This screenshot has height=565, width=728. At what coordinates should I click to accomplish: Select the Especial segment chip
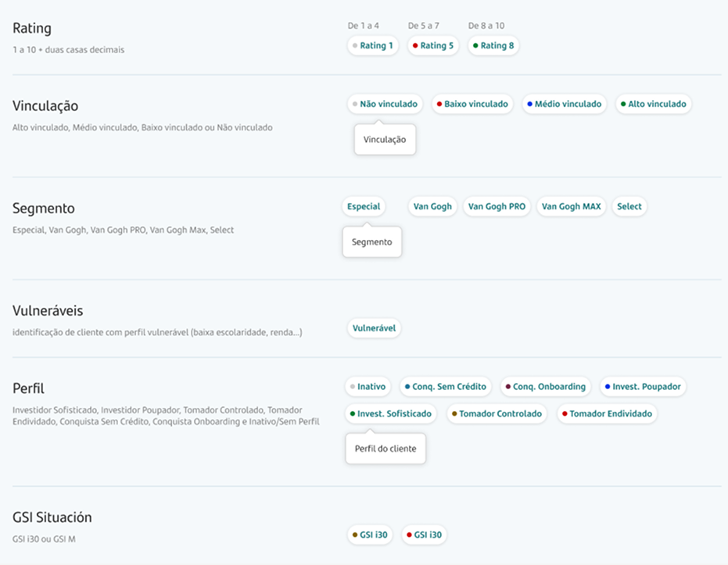[364, 206]
